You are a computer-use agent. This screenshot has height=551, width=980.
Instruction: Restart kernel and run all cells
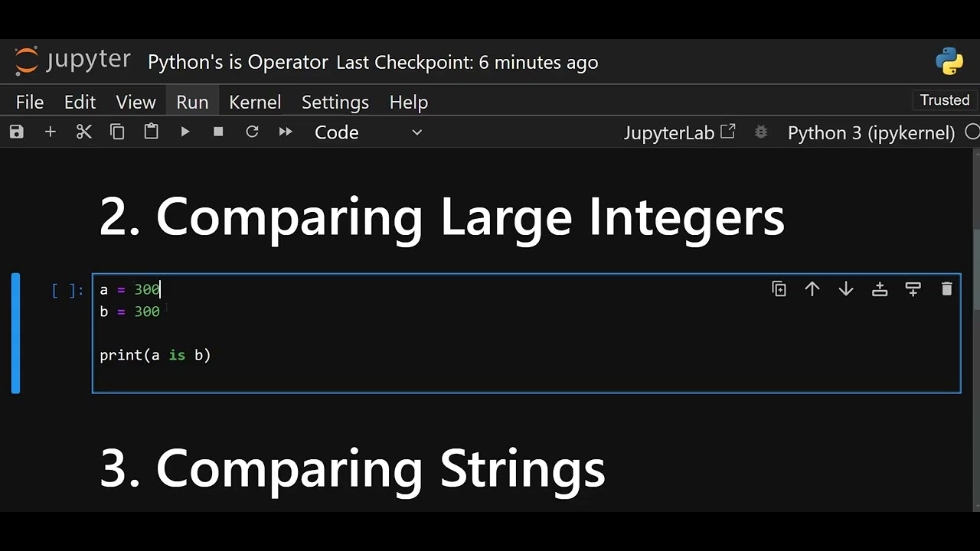pos(286,132)
